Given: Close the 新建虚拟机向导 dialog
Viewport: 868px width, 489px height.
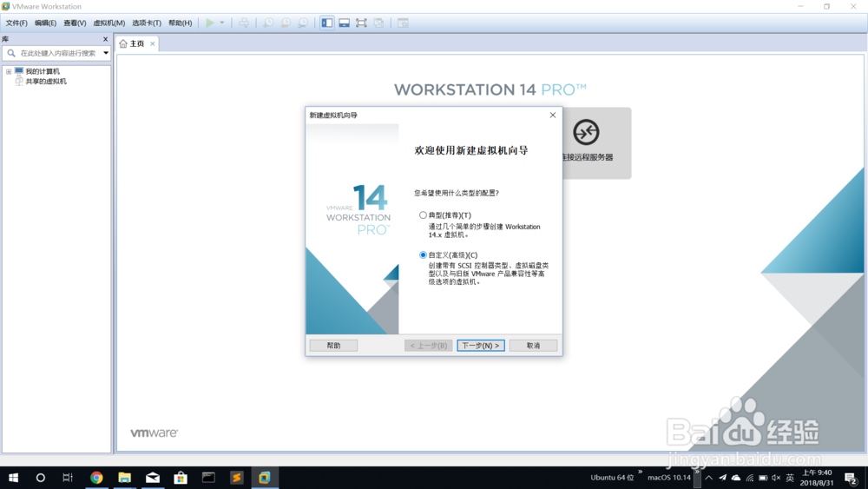Looking at the screenshot, I should 552,116.
